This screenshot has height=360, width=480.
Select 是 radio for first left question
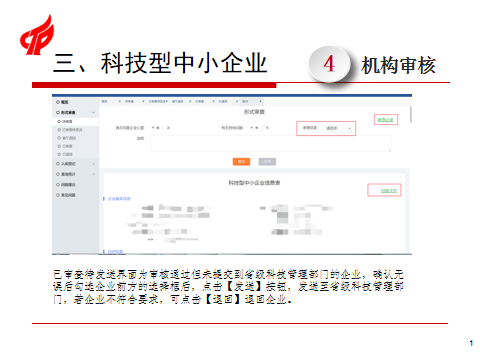(153, 128)
